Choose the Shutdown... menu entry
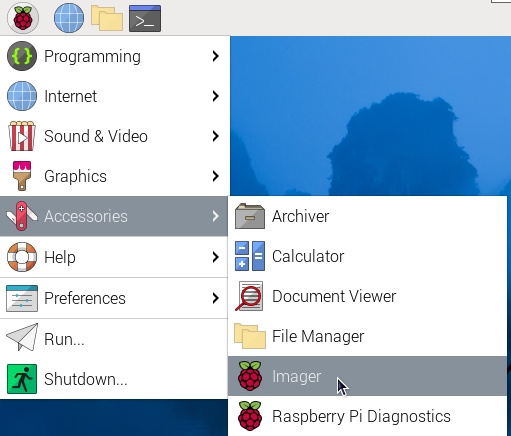 click(114, 379)
